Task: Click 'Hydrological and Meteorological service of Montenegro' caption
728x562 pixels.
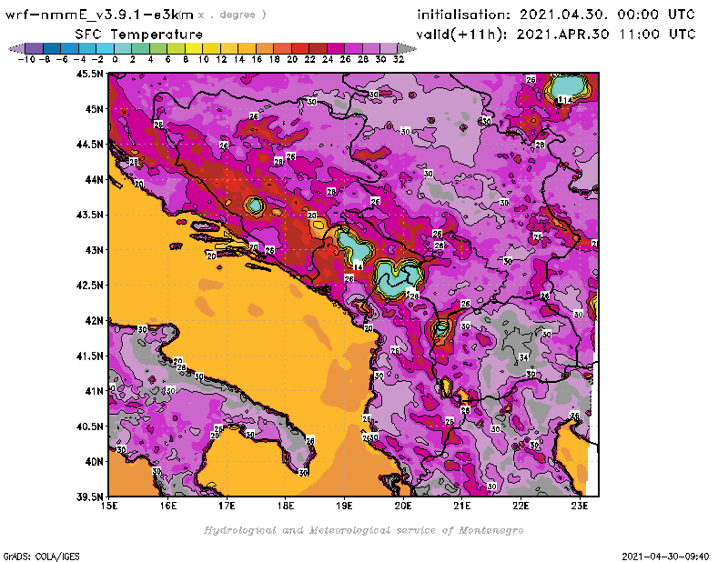Action: coord(363,530)
